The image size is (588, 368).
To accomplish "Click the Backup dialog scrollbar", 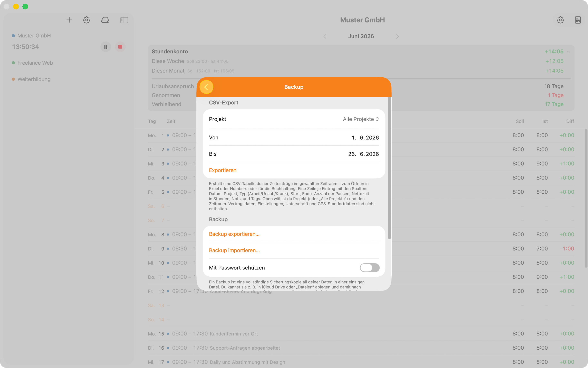I will (389, 168).
